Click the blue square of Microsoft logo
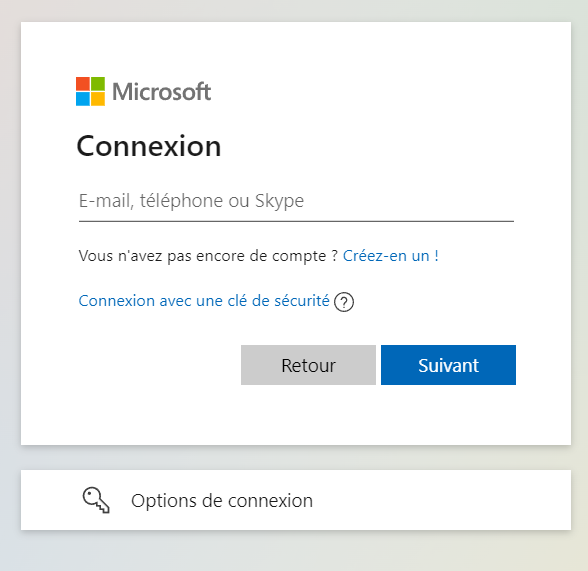Viewport: 588px width, 571px height. 83,99
